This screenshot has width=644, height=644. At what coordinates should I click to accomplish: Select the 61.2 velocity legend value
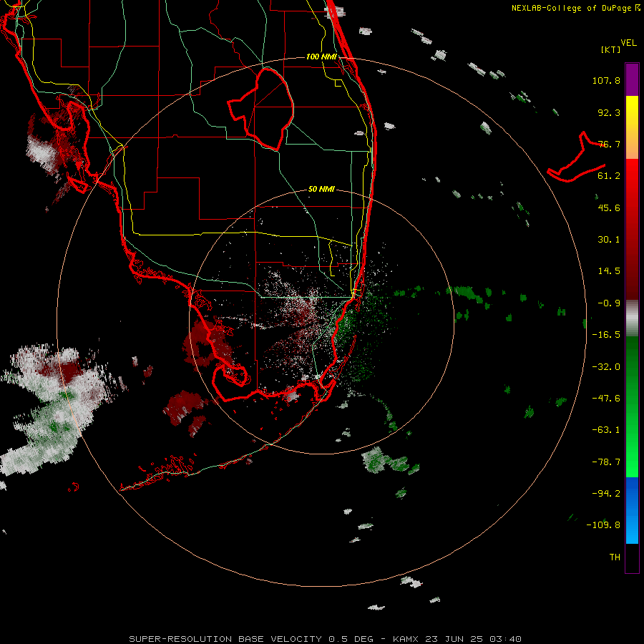point(609,176)
